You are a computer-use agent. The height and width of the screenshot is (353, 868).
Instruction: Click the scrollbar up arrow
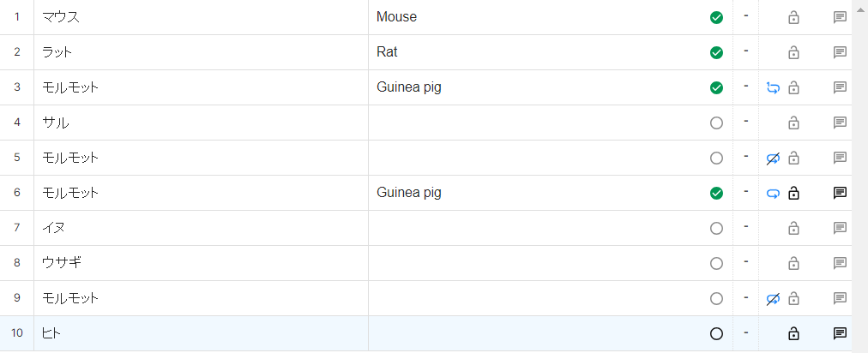tap(860, 8)
